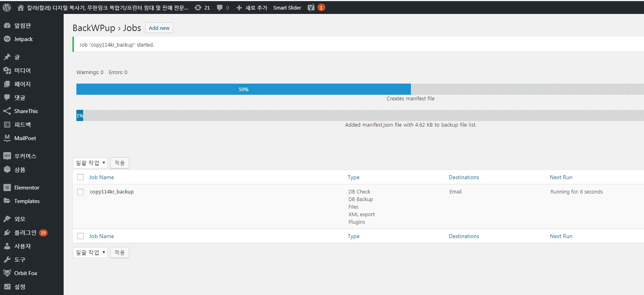Image resolution: width=644 pixels, height=295 pixels.
Task: Open MailPoet via its sidebar icon
Action: pyautogui.click(x=7, y=138)
